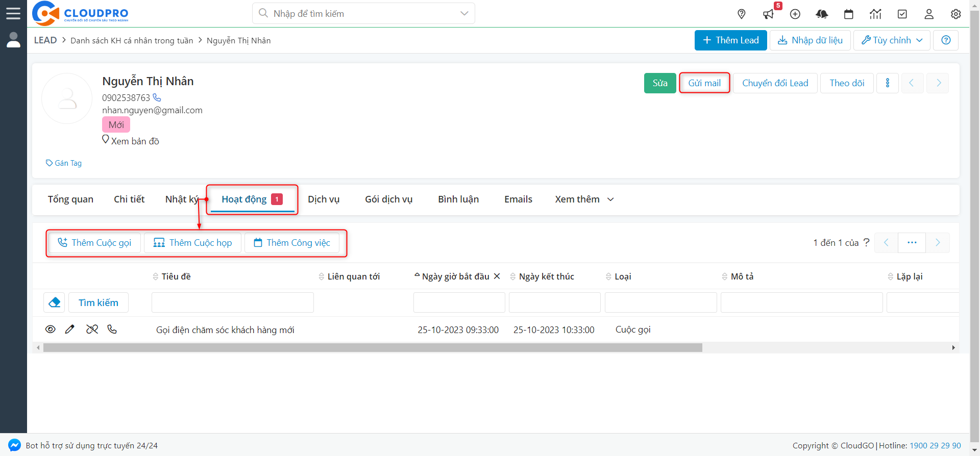
Task: Go to previous lead record arrow
Action: click(912, 83)
